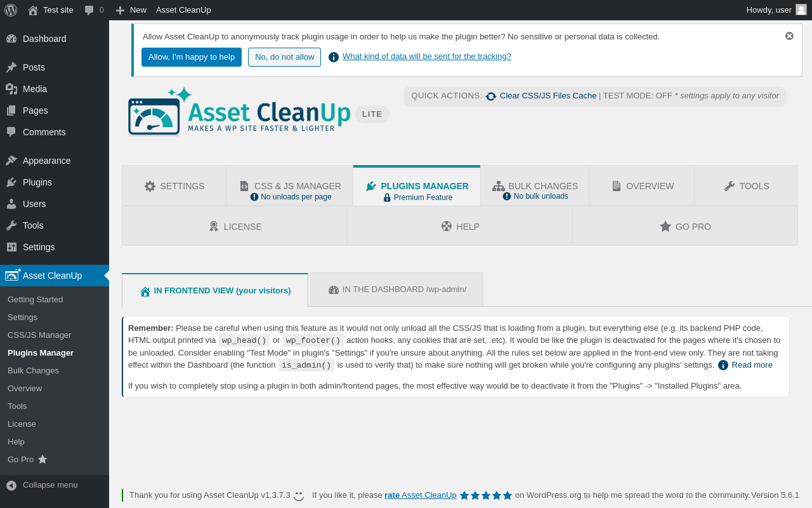This screenshot has width=812, height=508.
Task: Open the TOOLS tab
Action: (746, 186)
